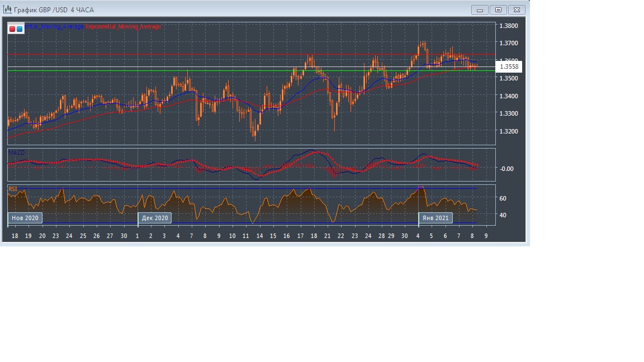The image size is (644, 362).
Task: Click the blue square icon in chart corner
Action: click(20, 28)
